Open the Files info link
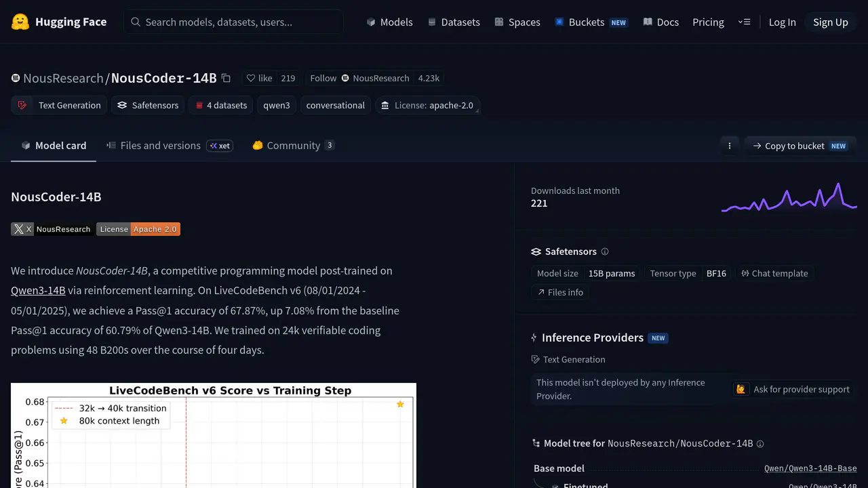 pyautogui.click(x=560, y=292)
